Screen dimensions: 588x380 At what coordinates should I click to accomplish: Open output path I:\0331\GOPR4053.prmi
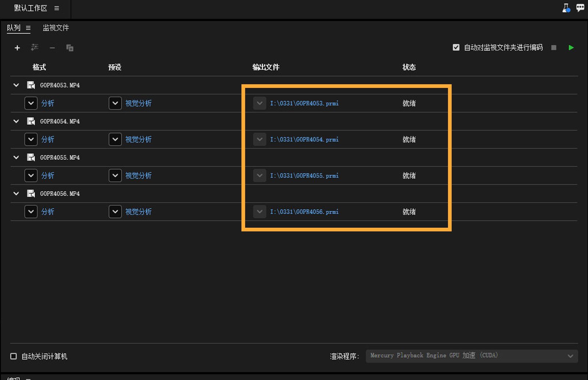coord(305,103)
